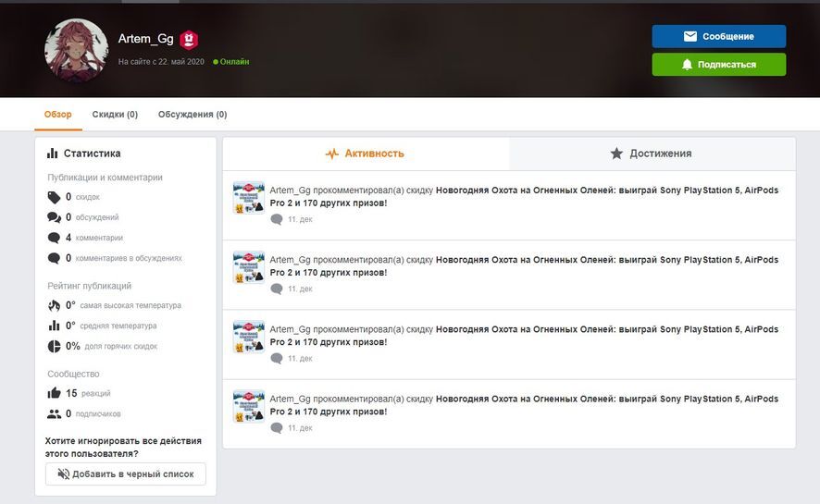Viewport: 820px width, 504px height.
Task: Click the red badge icon beside Artem_Gg
Action: pos(189,40)
